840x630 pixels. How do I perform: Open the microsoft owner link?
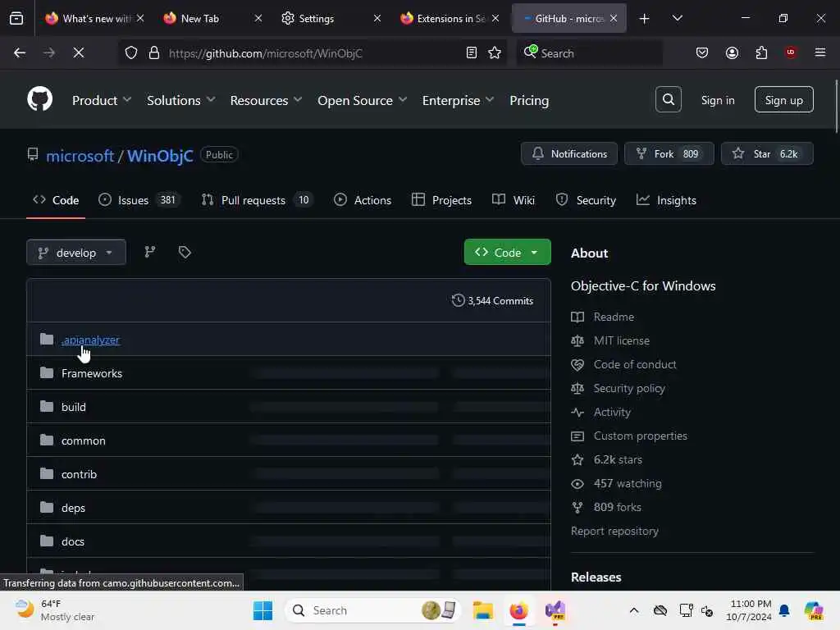coord(80,156)
